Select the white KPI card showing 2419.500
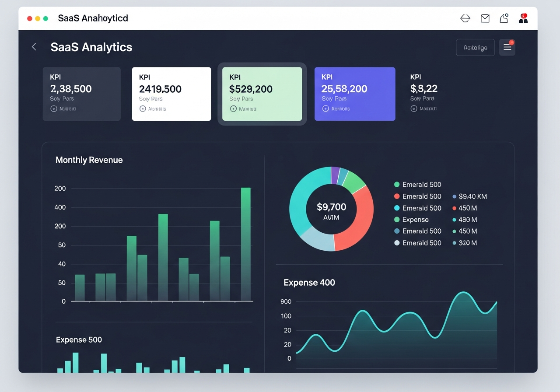The height and width of the screenshot is (392, 560). [171, 94]
